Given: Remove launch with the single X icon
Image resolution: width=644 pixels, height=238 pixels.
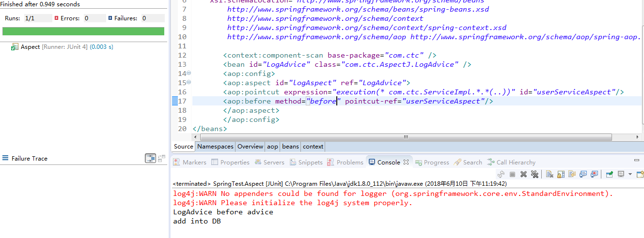Looking at the screenshot, I should (x=523, y=174).
